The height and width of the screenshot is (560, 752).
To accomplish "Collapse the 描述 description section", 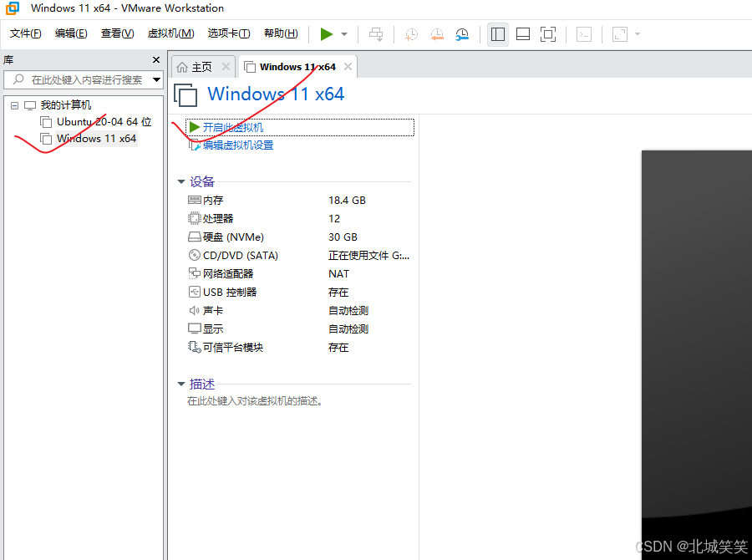I will pyautogui.click(x=181, y=384).
